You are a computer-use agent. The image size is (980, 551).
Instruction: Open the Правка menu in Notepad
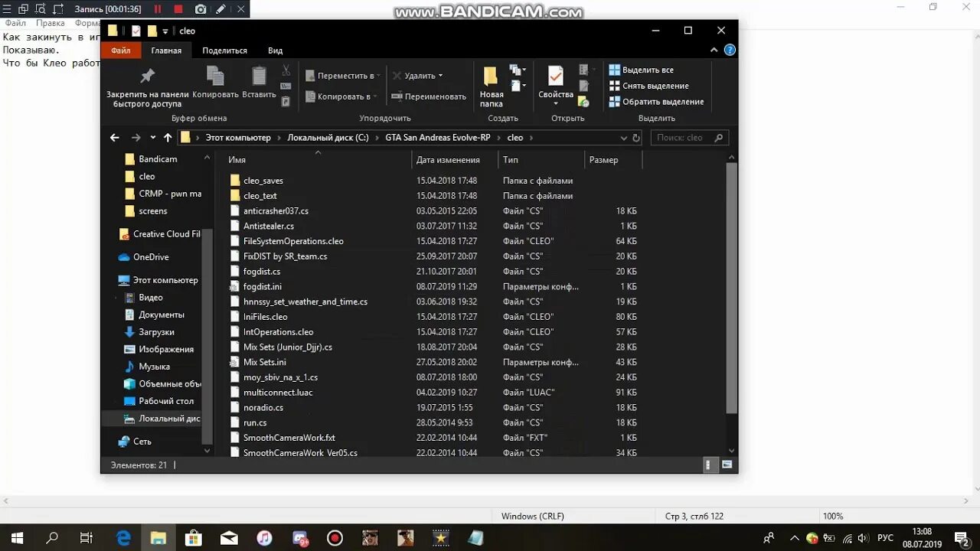coord(50,24)
